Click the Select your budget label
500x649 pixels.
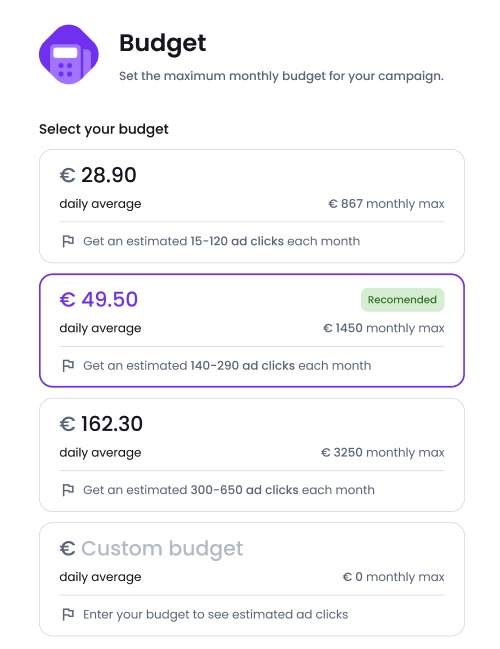[103, 129]
